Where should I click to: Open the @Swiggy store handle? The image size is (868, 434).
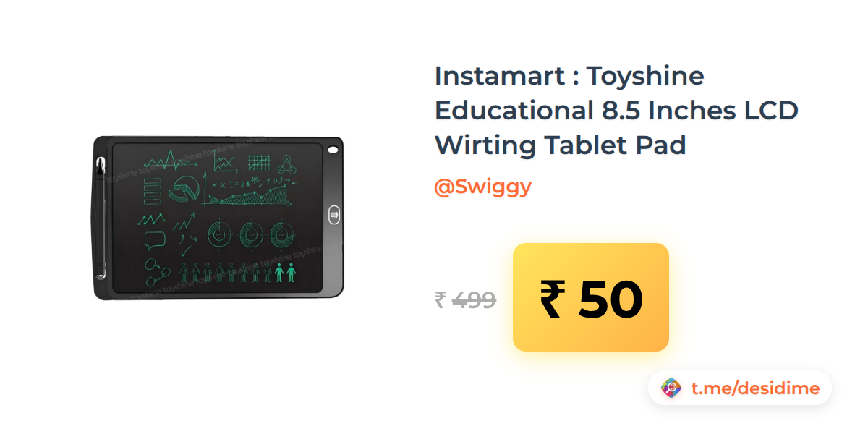click(482, 187)
